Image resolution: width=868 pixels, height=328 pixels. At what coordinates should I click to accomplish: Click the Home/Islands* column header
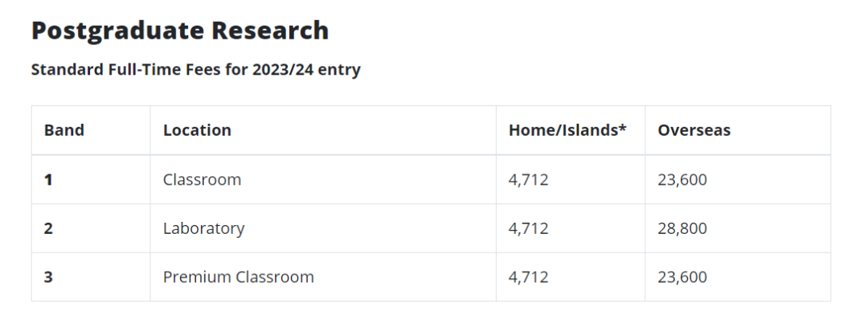click(567, 130)
